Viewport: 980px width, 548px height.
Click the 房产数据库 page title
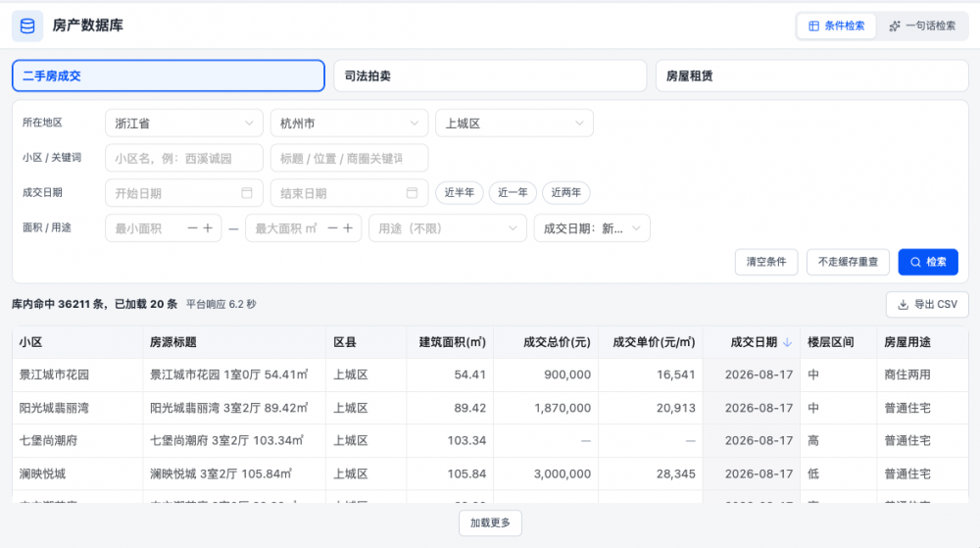[x=87, y=25]
